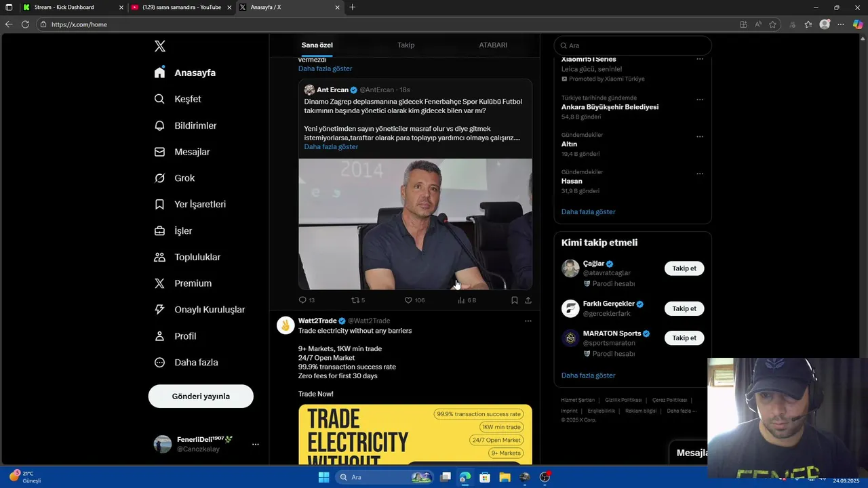Open Gizlilik Politikası footer link
Image resolution: width=868 pixels, height=488 pixels.
623,401
